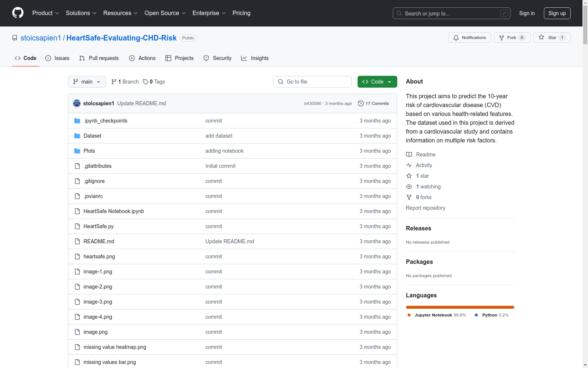View the 17 Commits history
The width and height of the screenshot is (588, 368).
click(x=373, y=103)
